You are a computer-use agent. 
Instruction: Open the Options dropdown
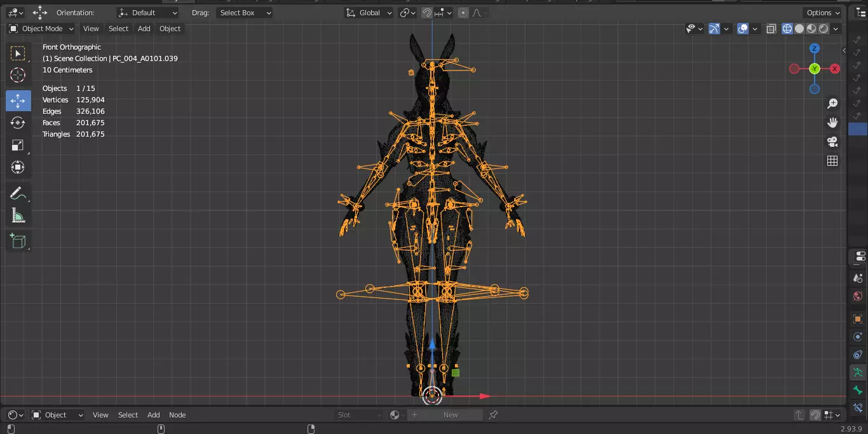tap(823, 13)
